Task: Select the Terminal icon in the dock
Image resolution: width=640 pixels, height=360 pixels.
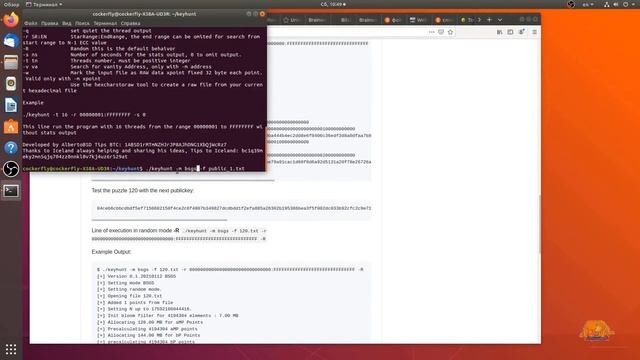Action: (x=11, y=191)
